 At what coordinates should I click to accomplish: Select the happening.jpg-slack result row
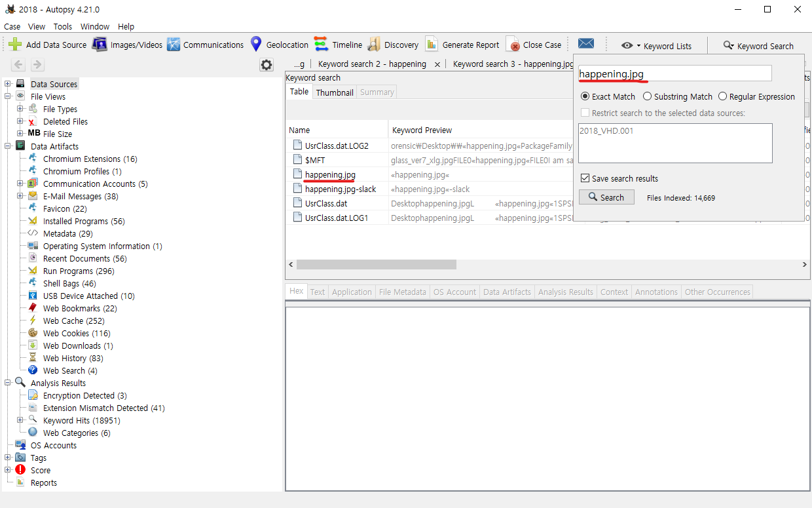tap(429, 189)
